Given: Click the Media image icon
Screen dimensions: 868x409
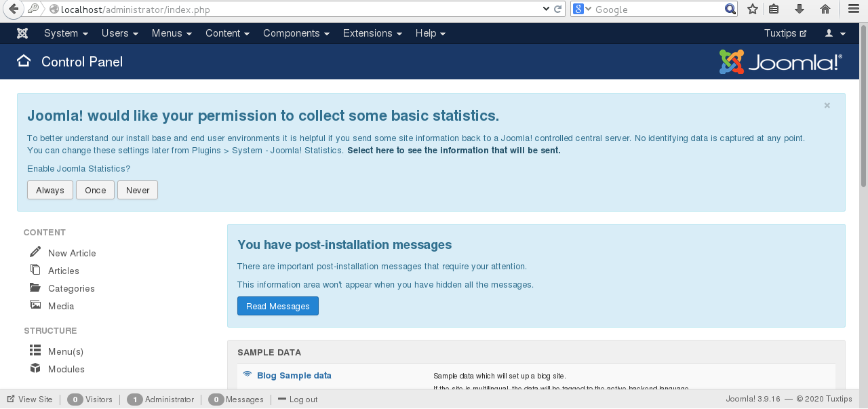Looking at the screenshot, I should (x=35, y=305).
